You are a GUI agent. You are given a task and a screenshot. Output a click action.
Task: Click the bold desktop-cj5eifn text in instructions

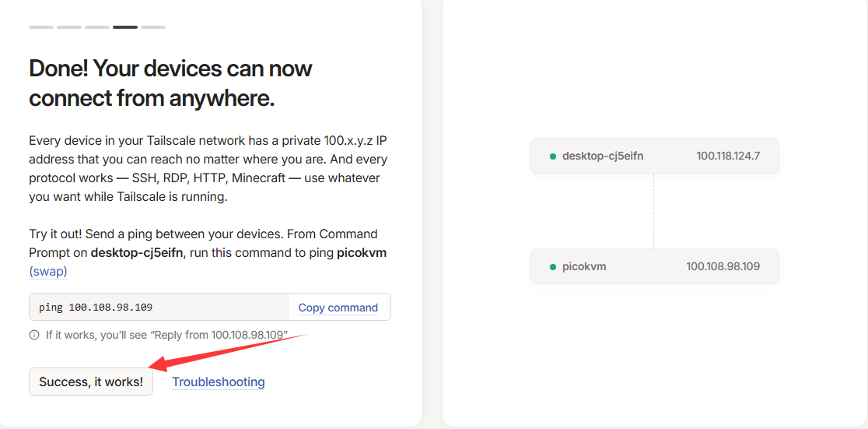coord(137,253)
